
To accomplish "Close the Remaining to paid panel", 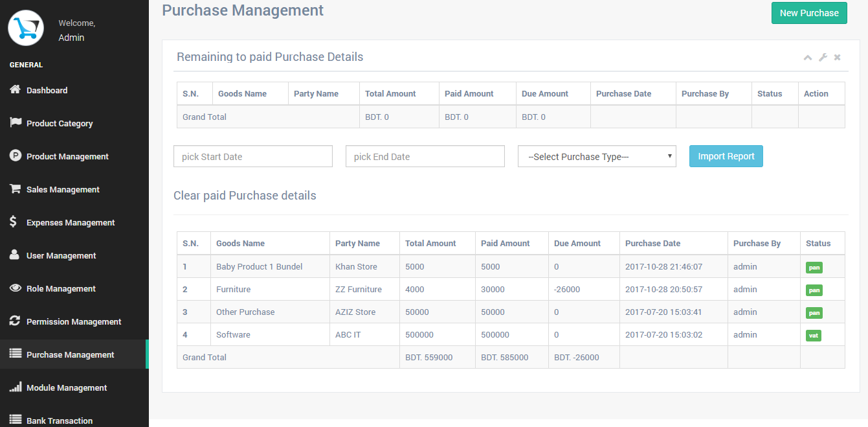I will pyautogui.click(x=837, y=58).
